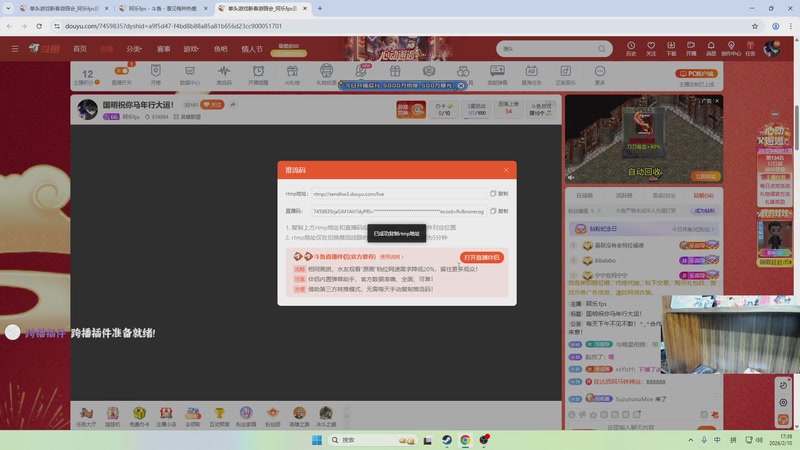This screenshot has height=450, width=800.
Task: Switch to 贵宾(355) tab
Action: point(664,195)
